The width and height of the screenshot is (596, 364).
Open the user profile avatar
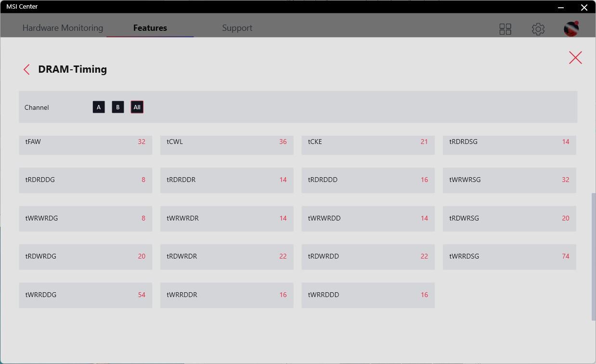[571, 29]
